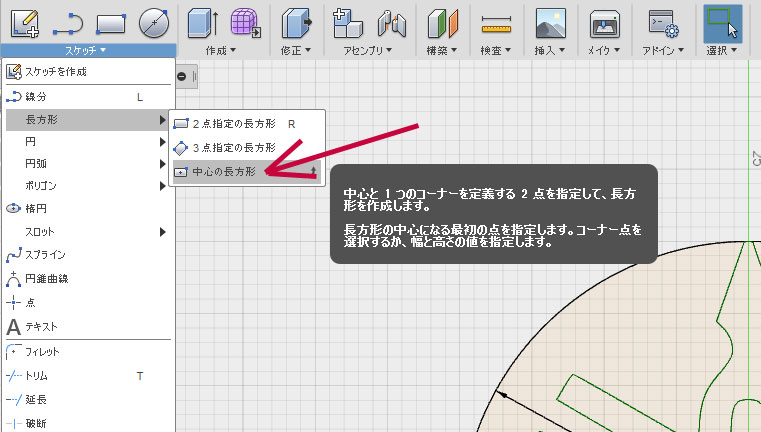Select the Circle tool icon in toolbar
The height and width of the screenshot is (432, 761).
click(153, 21)
